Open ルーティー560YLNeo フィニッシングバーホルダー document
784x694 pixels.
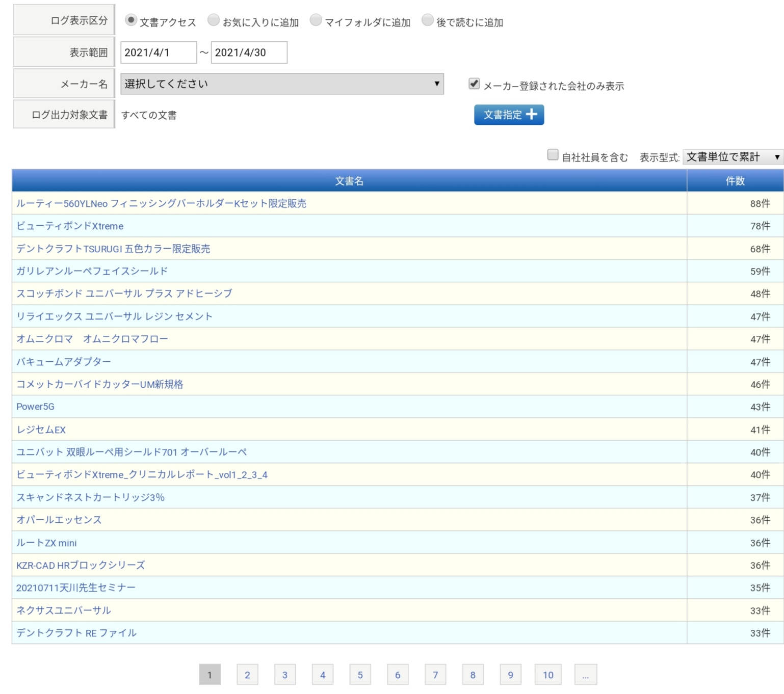[161, 203]
